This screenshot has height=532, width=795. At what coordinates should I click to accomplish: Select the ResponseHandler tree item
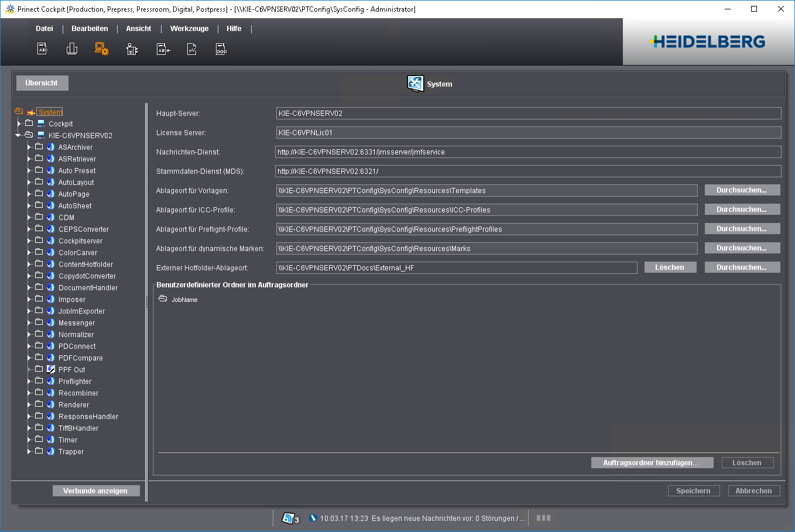pos(88,417)
